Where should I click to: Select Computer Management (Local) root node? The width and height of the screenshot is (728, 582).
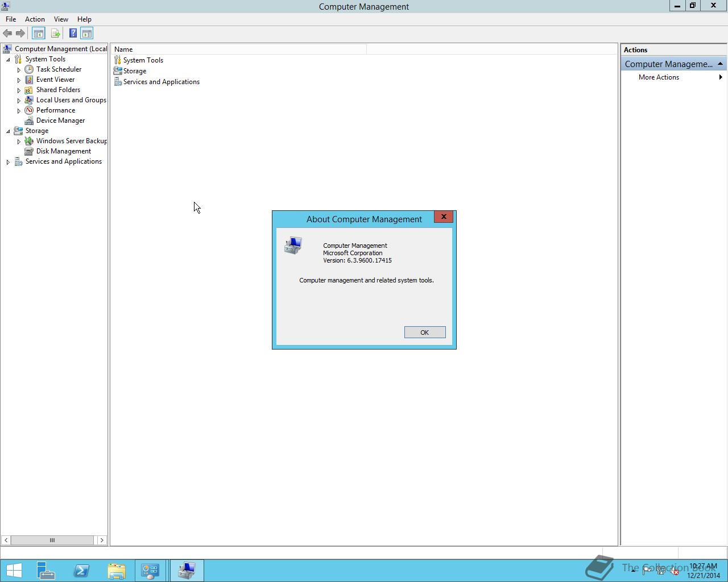pyautogui.click(x=61, y=49)
